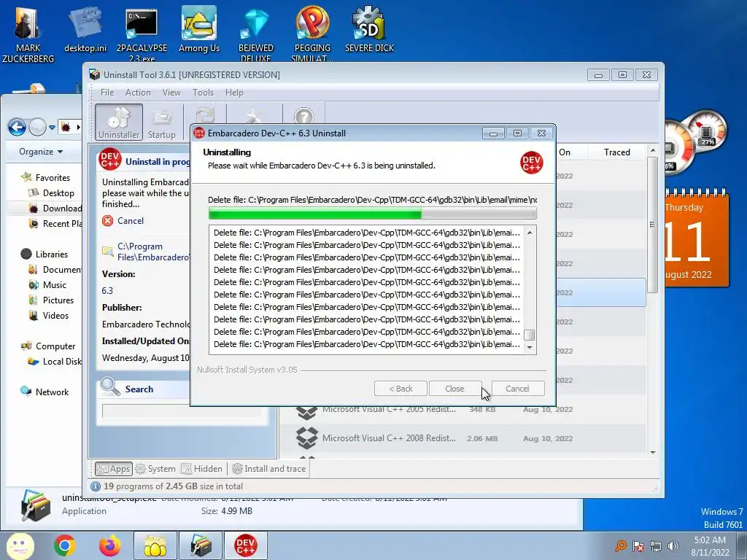Open Explorer recent locations dropdown arrow
Viewport: 747px width, 560px height.
pos(52,127)
